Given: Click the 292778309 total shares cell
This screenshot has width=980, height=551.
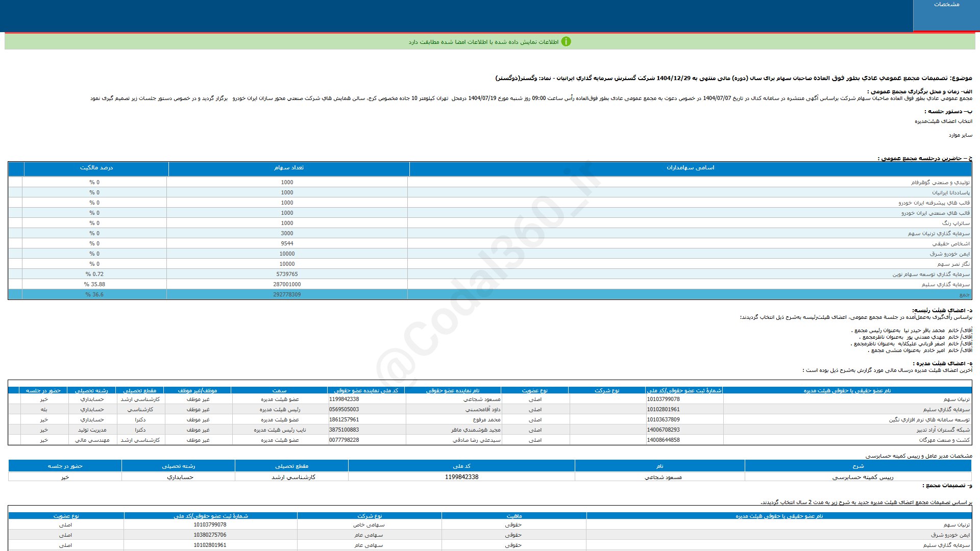Looking at the screenshot, I should [x=287, y=294].
